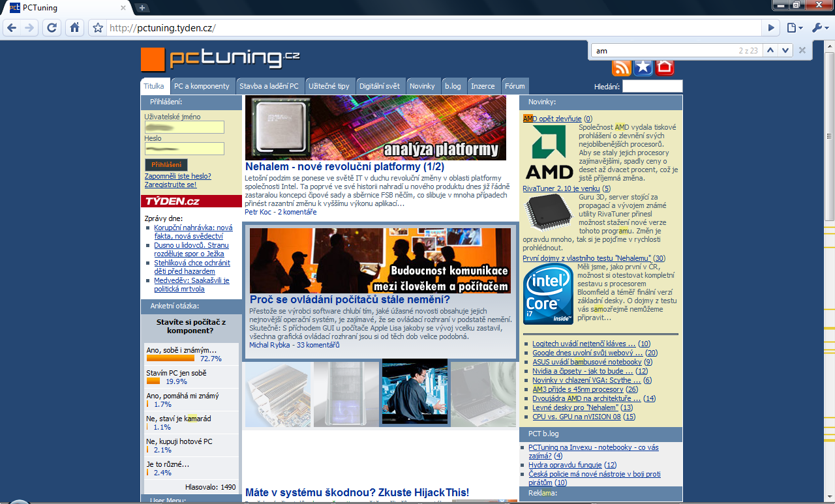The height and width of the screenshot is (504, 835).
Task: Open Petr Koc 2 komentáře link
Action: (281, 212)
